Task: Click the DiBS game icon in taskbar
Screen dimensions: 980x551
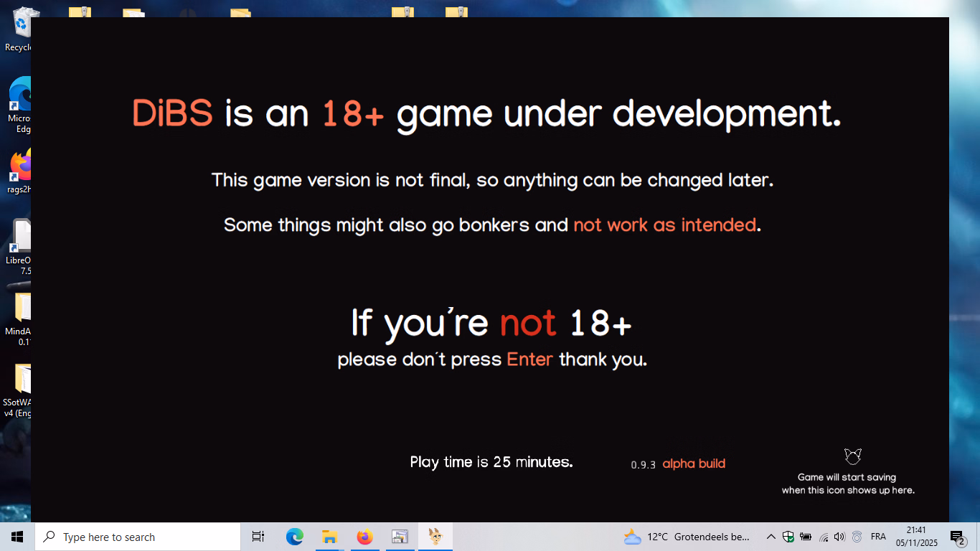Action: [x=435, y=537]
